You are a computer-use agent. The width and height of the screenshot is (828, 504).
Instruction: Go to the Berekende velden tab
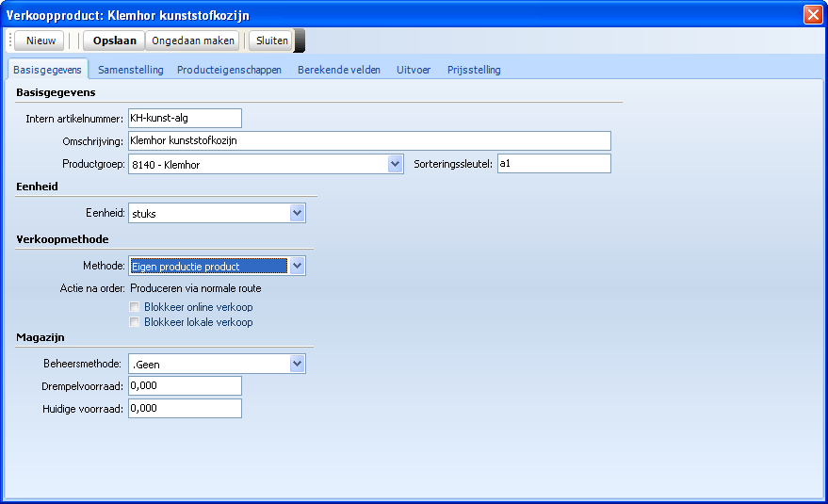click(x=340, y=70)
